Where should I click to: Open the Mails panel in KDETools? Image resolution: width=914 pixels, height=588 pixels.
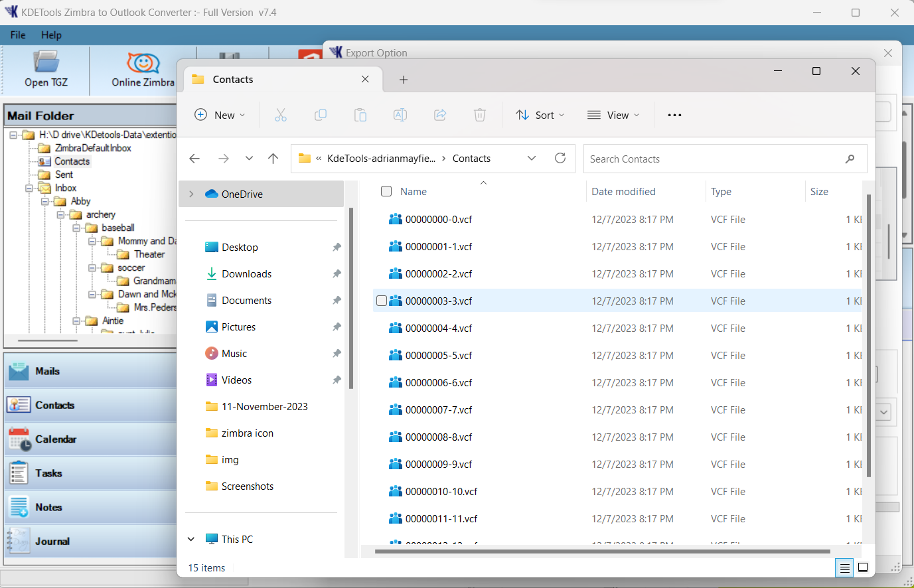90,371
